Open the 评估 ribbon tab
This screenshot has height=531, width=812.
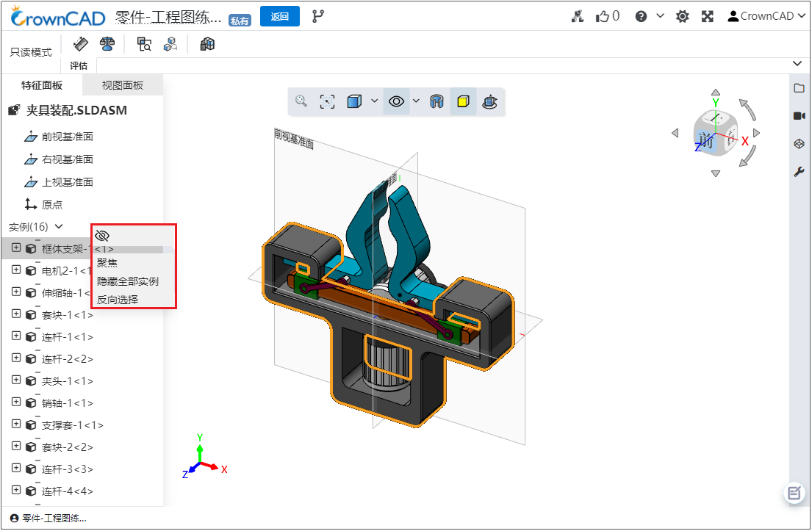(x=79, y=65)
